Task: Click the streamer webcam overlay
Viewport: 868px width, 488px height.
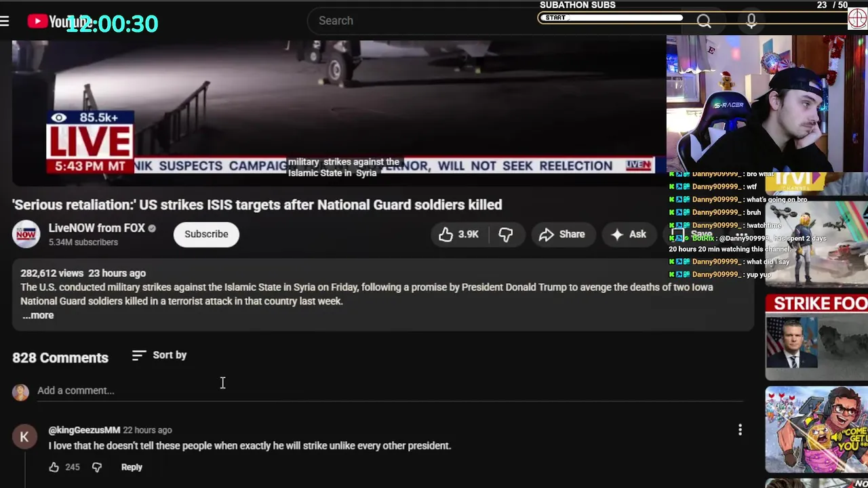Action: click(x=767, y=103)
